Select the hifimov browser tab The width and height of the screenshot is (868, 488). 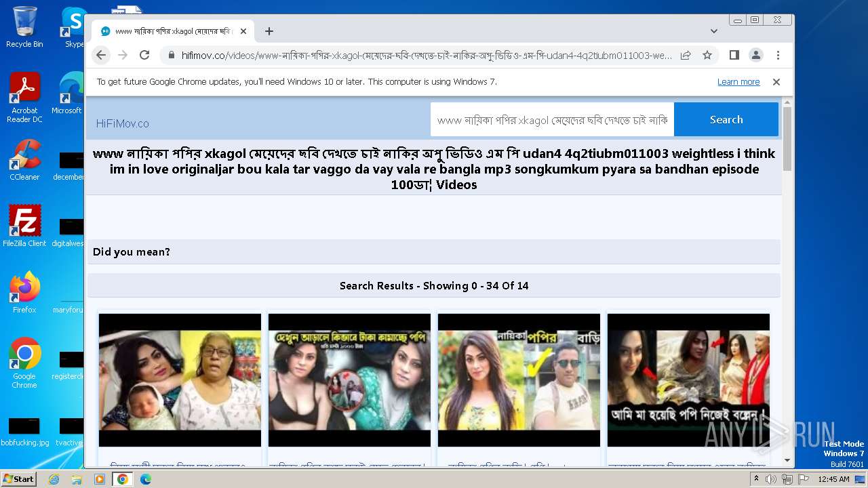tap(173, 31)
